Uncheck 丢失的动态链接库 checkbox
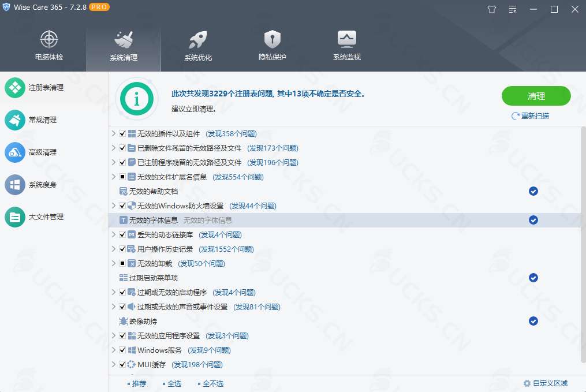Screen dimensions: 586x392 pyautogui.click(x=122, y=234)
